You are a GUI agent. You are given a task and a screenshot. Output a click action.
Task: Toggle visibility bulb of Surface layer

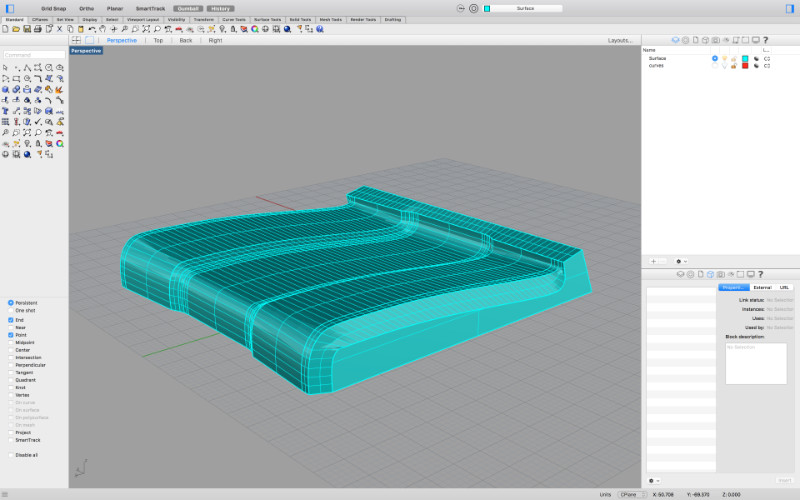coord(724,59)
